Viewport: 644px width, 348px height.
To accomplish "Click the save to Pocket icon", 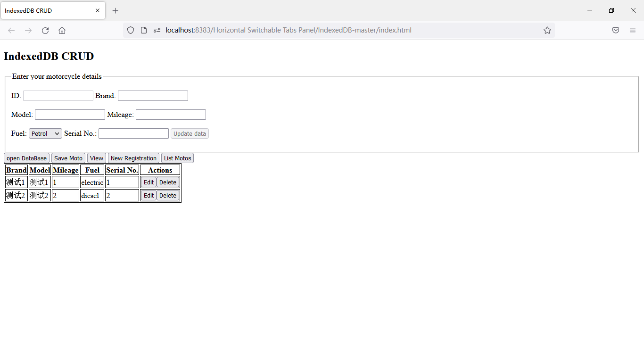I will [616, 30].
